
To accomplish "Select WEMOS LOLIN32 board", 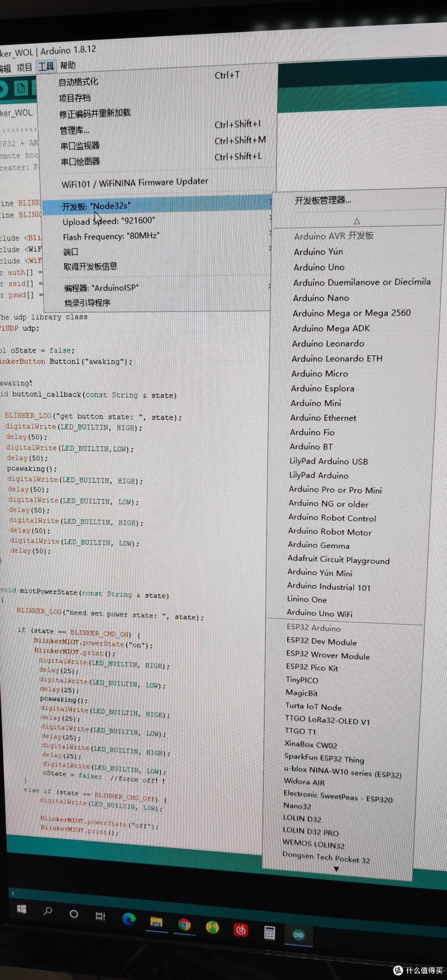I will pyautogui.click(x=313, y=843).
